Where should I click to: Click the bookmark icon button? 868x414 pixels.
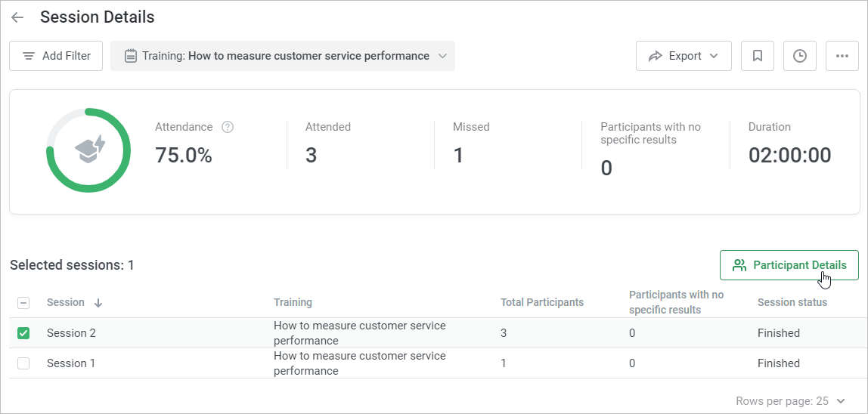pos(757,56)
